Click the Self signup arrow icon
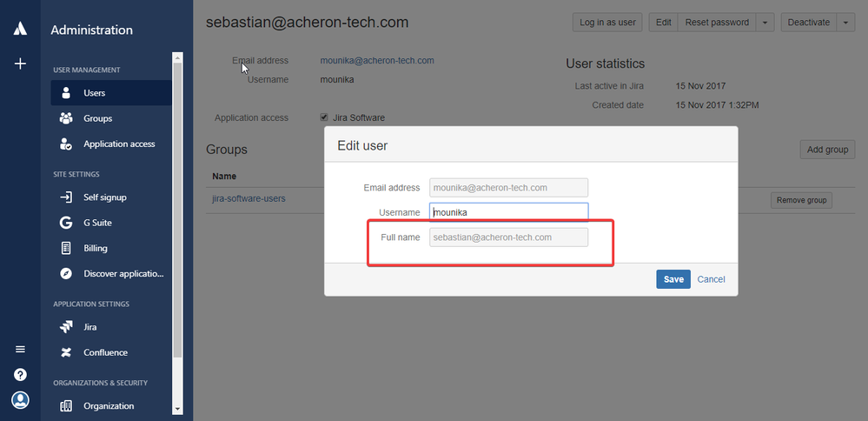This screenshot has height=421, width=868. [66, 197]
